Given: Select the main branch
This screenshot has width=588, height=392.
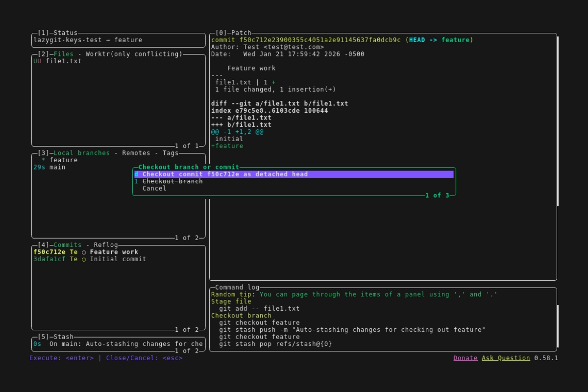Looking at the screenshot, I should click(57, 167).
